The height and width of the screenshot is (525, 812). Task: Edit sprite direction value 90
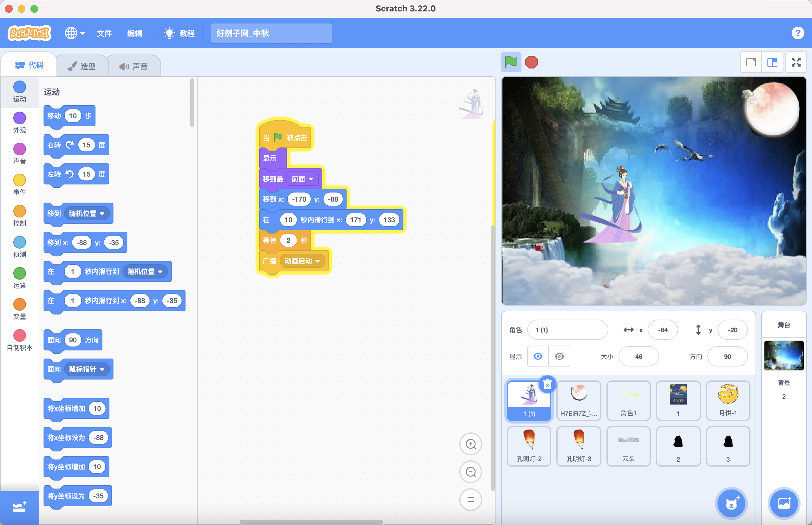(x=727, y=356)
